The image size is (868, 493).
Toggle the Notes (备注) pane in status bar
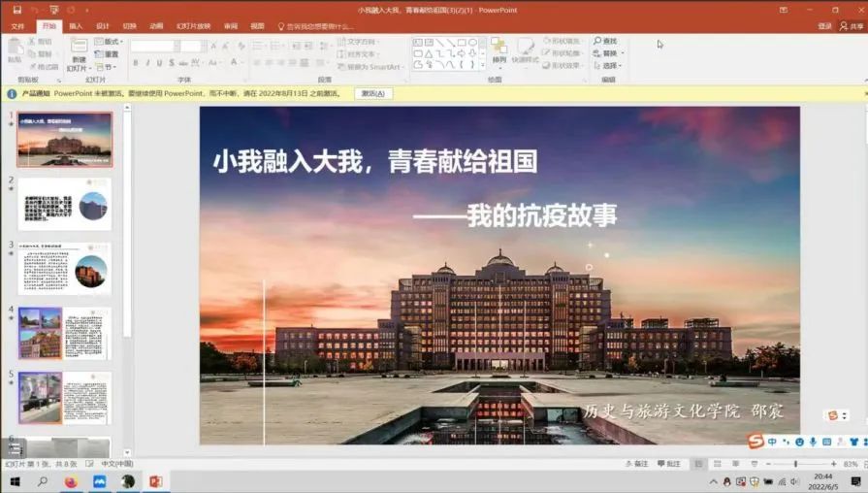coord(636,465)
